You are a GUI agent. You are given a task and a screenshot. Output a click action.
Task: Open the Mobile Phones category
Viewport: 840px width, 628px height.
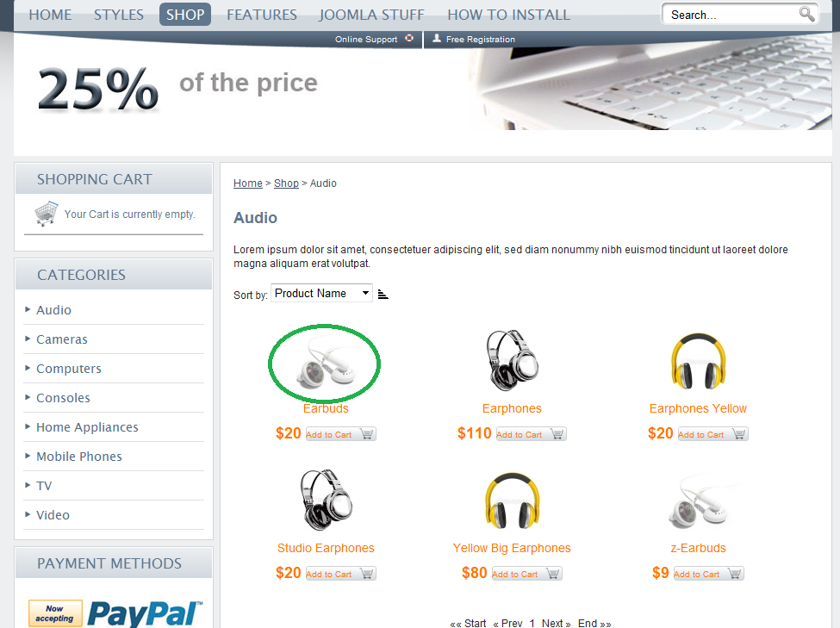click(x=78, y=457)
